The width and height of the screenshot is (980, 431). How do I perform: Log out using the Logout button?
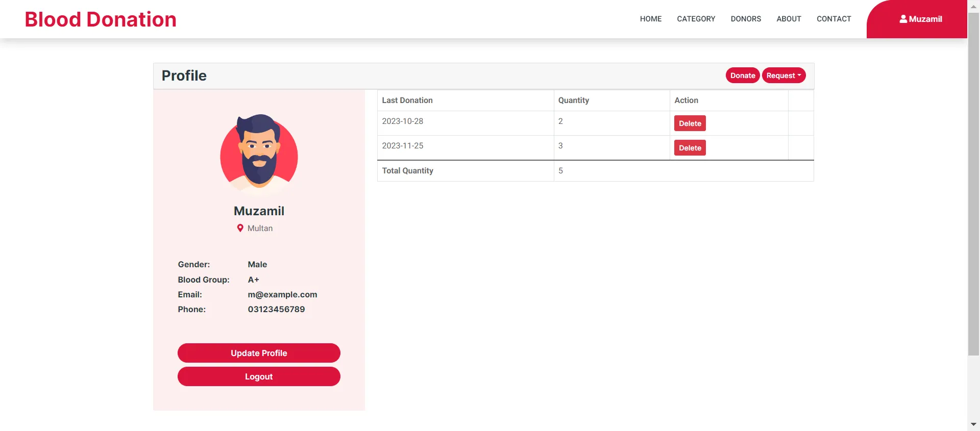pyautogui.click(x=259, y=376)
